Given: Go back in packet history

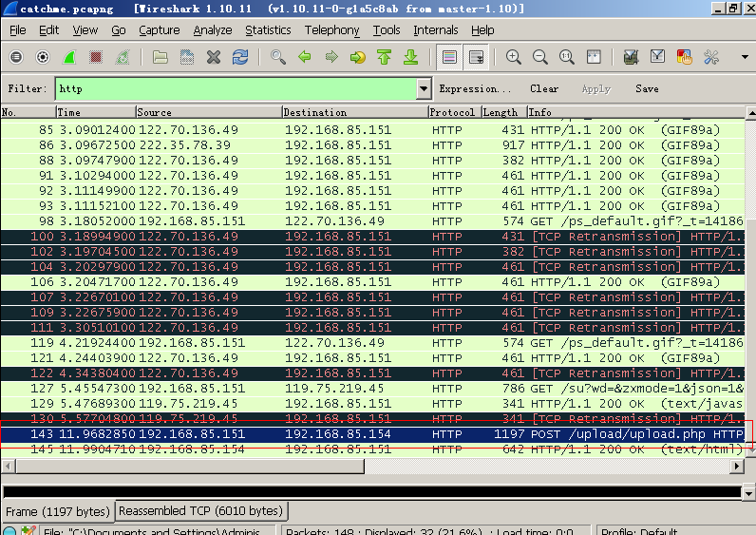Looking at the screenshot, I should (x=304, y=57).
